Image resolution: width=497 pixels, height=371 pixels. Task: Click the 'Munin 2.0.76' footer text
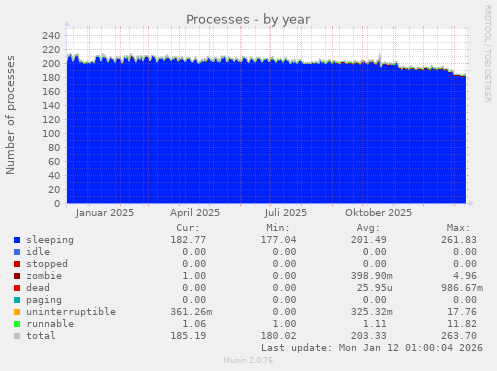[248, 360]
